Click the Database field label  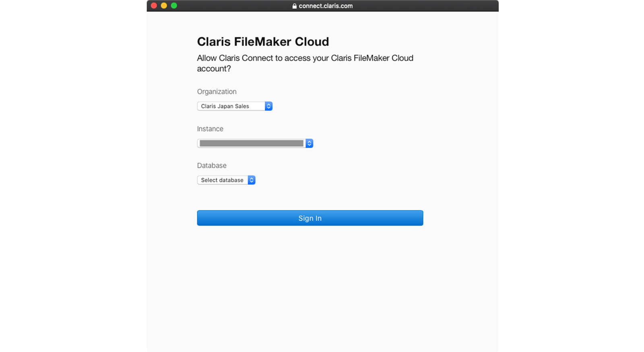[212, 166]
